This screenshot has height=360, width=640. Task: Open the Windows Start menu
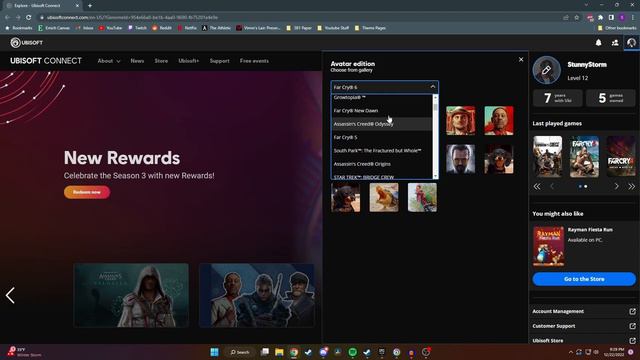pos(214,352)
